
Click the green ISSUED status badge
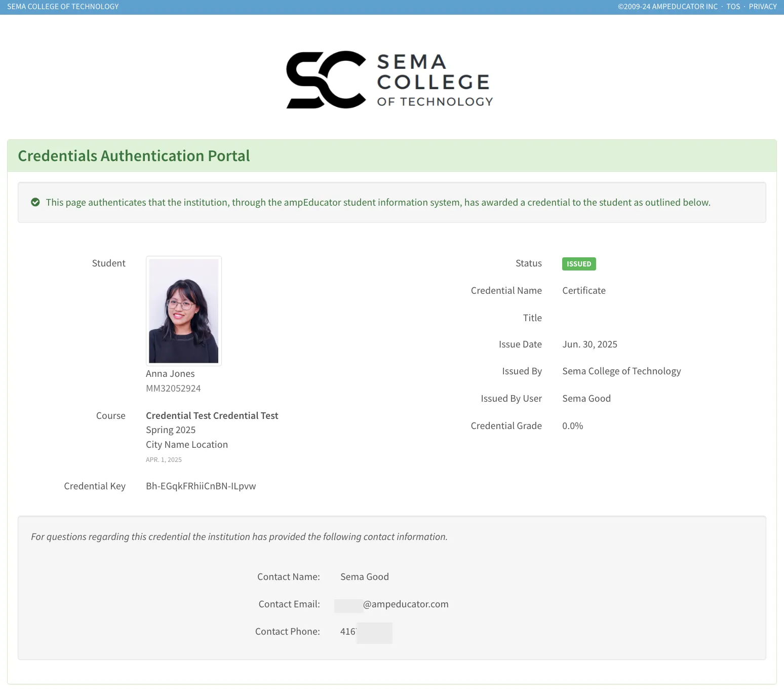click(x=579, y=264)
